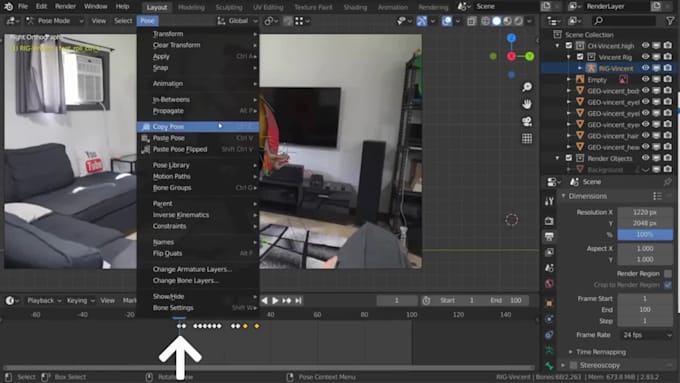Uncheck the Vincent Rig collection checkbox
Screen dimensions: 680x383
tap(580, 57)
